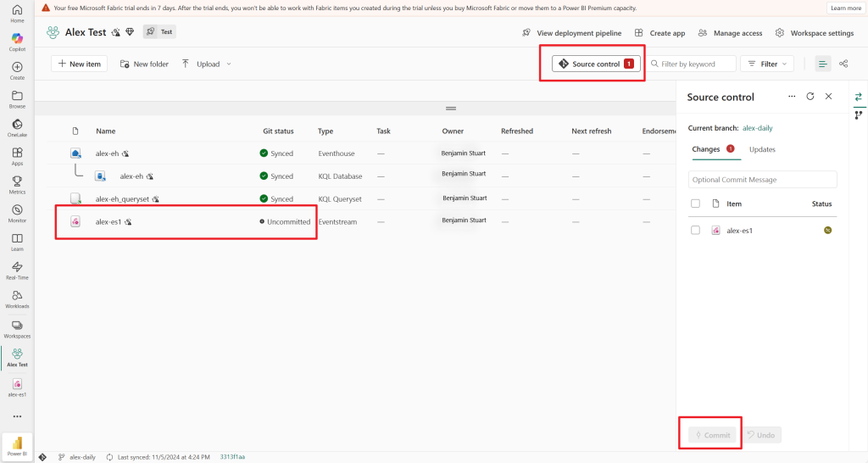Open the alex-es1 Eventstream row
The height and width of the screenshot is (463, 868).
[x=108, y=222]
